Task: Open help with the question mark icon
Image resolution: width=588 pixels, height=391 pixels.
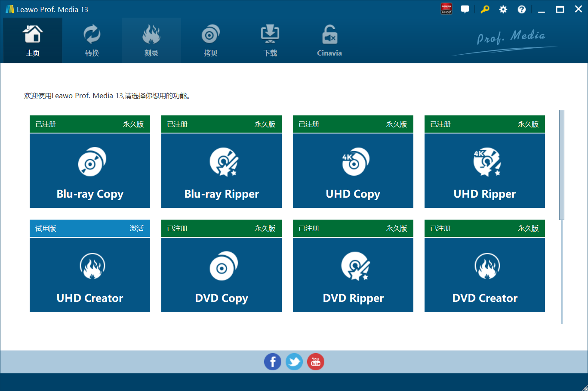Action: [522, 9]
